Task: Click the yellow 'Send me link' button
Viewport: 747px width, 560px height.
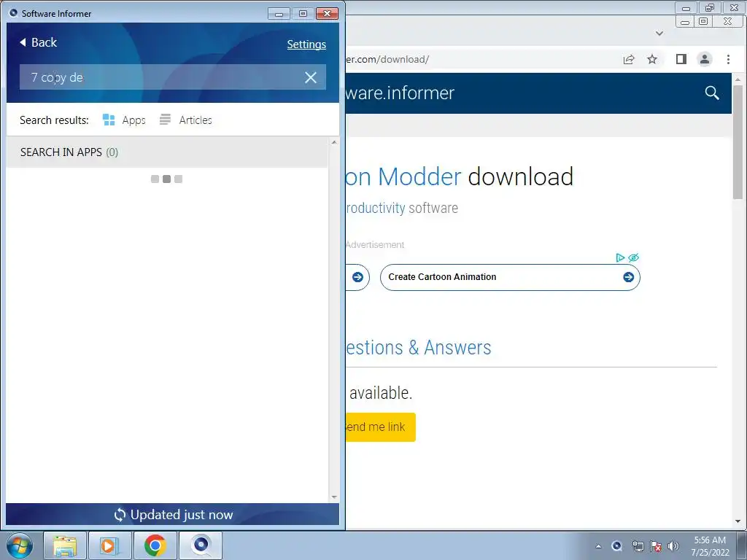Action: tap(381, 427)
